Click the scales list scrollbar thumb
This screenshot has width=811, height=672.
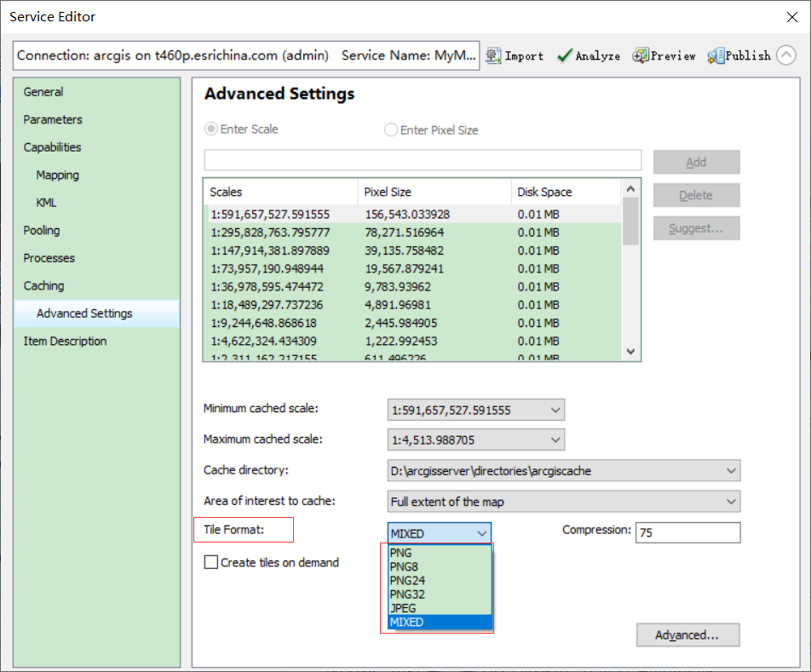click(x=630, y=221)
